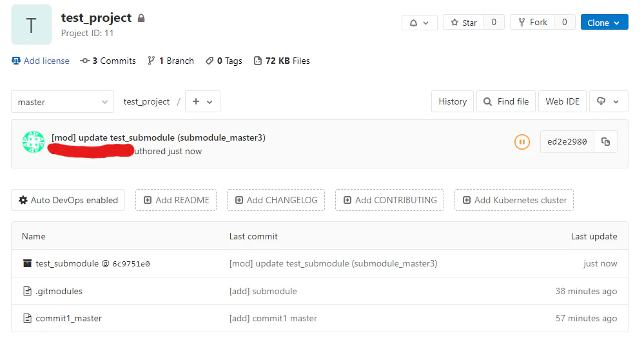This screenshot has width=644, height=340.
Task: Star the test_project repository
Action: pos(463,23)
